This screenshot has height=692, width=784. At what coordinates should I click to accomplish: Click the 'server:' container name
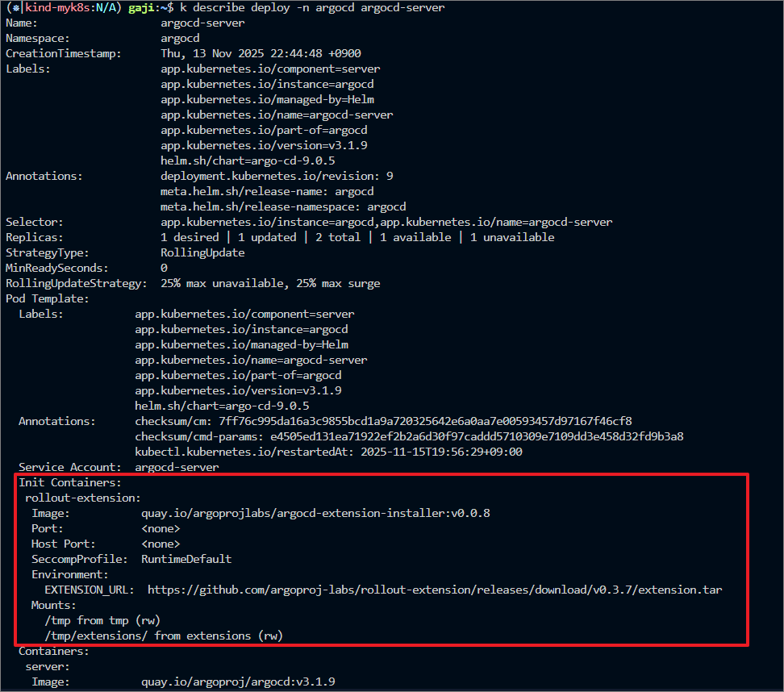pyautogui.click(x=48, y=666)
